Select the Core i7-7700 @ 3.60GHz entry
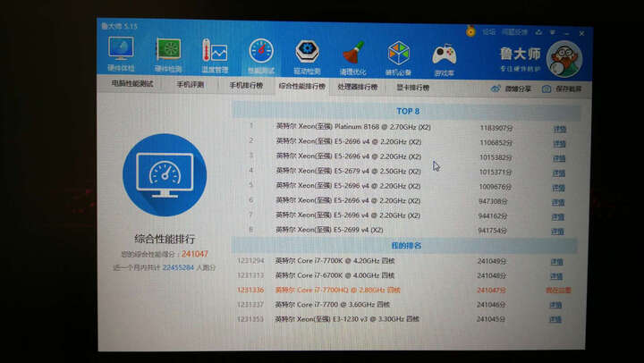The width and height of the screenshot is (644, 363). pyautogui.click(x=332, y=305)
